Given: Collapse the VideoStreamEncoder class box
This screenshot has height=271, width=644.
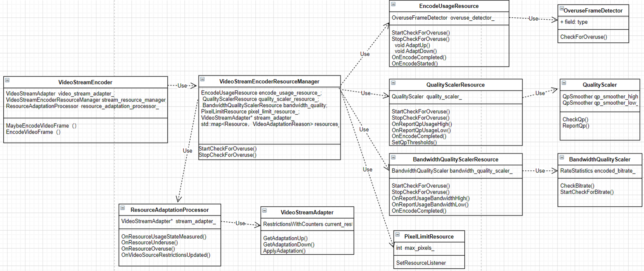Looking at the screenshot, I should [x=7, y=80].
